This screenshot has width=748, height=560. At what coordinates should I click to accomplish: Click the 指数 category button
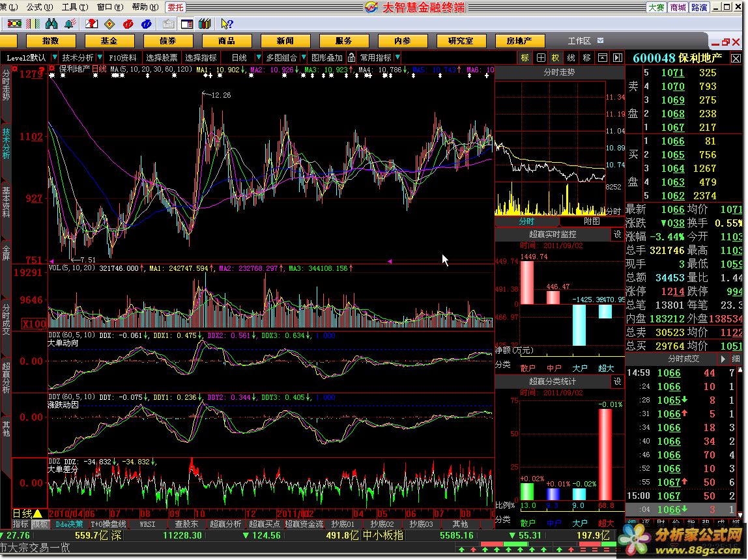click(x=51, y=40)
